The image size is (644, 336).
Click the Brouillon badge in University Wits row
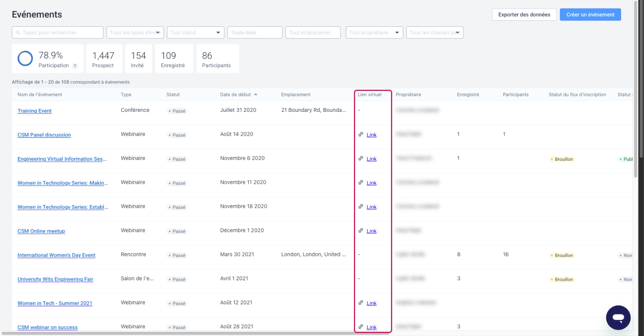click(562, 279)
